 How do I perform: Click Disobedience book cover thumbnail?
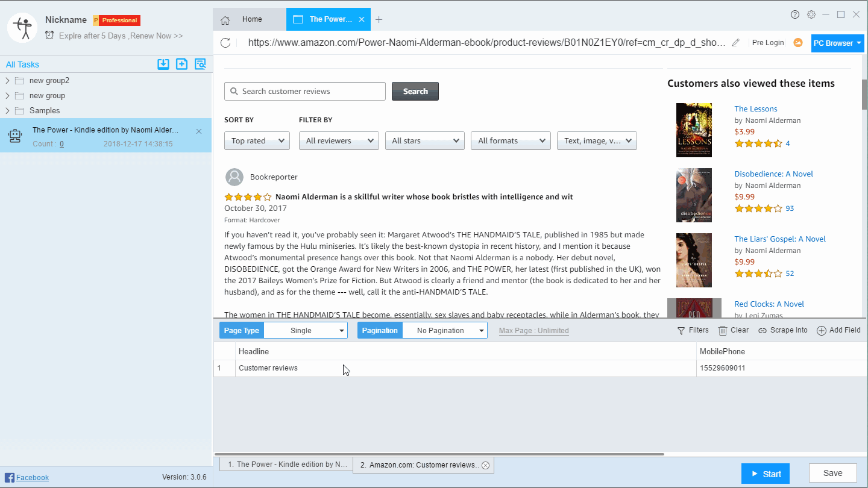[694, 195]
